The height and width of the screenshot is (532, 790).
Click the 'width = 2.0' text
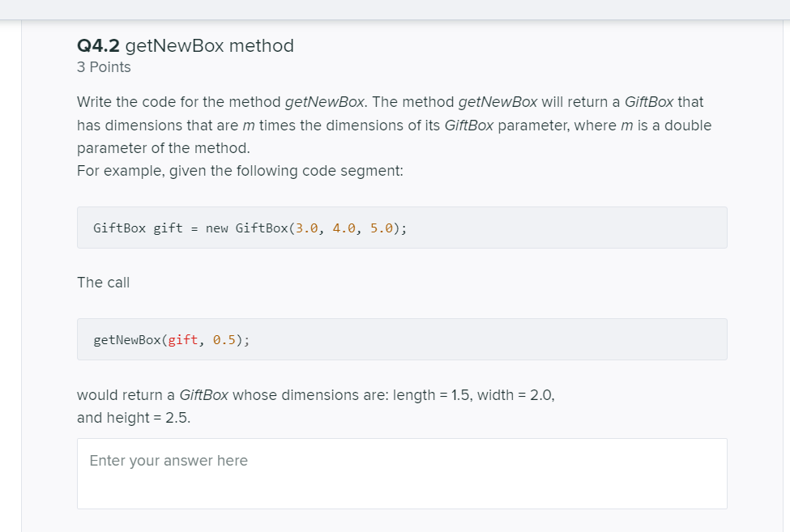pos(515,395)
